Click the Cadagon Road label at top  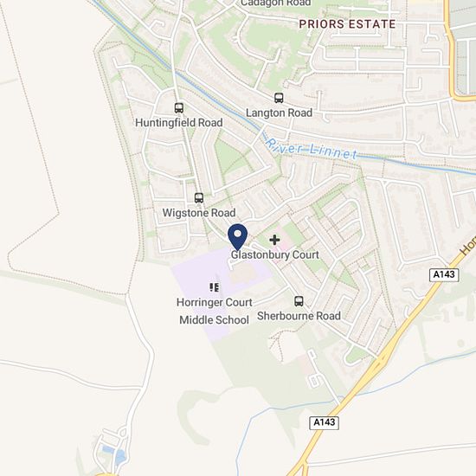click(275, 3)
